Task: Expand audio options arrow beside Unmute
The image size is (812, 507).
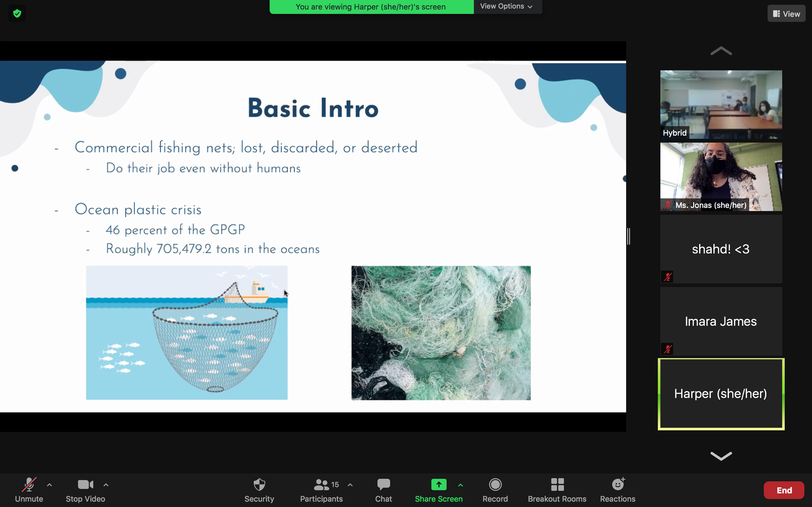Action: pos(49,485)
